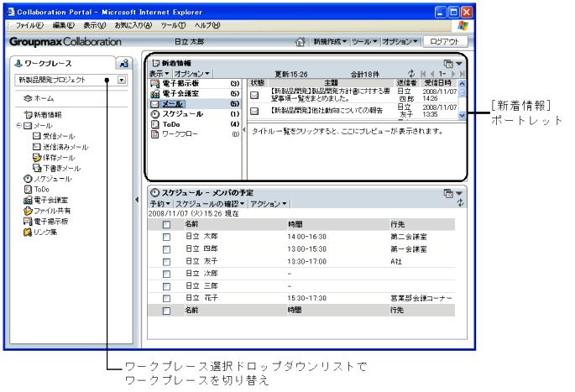The width and height of the screenshot is (575, 392).
Task: Click the home icon in Groupmax header
Action: click(x=300, y=42)
